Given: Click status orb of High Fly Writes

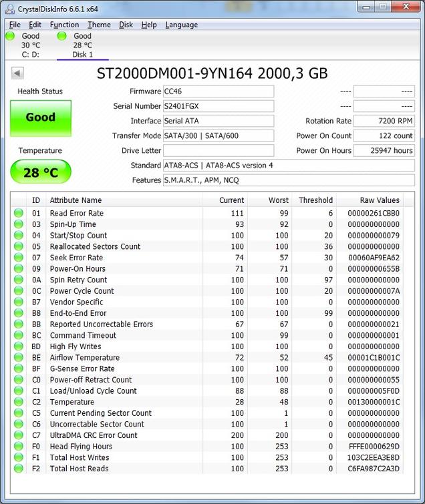Looking at the screenshot, I should pyautogui.click(x=19, y=346).
